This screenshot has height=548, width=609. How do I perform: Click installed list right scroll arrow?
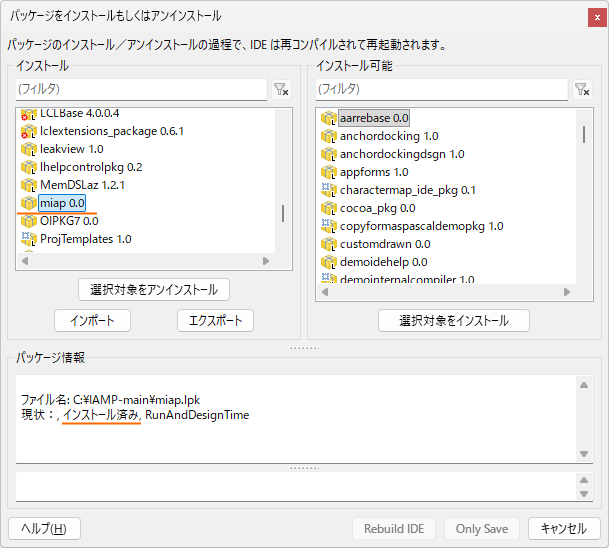266,261
